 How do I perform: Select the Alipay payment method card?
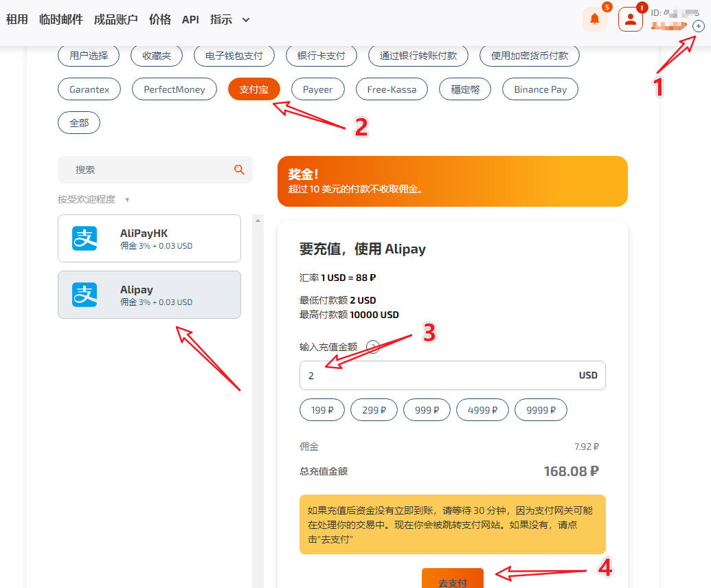click(149, 295)
